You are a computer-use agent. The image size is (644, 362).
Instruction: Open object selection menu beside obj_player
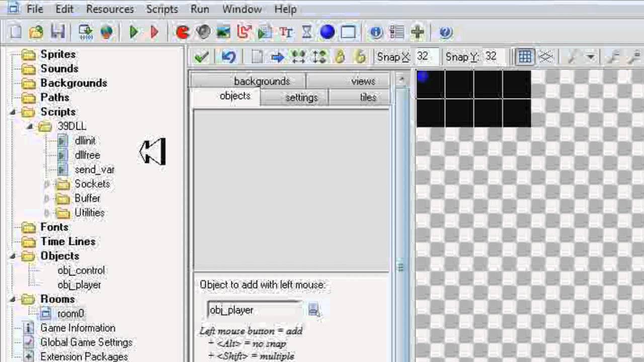(314, 310)
